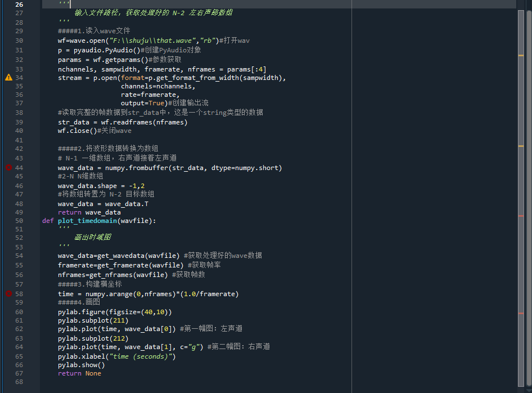Click the red error marker on line 58
532x393 pixels.
9,293
